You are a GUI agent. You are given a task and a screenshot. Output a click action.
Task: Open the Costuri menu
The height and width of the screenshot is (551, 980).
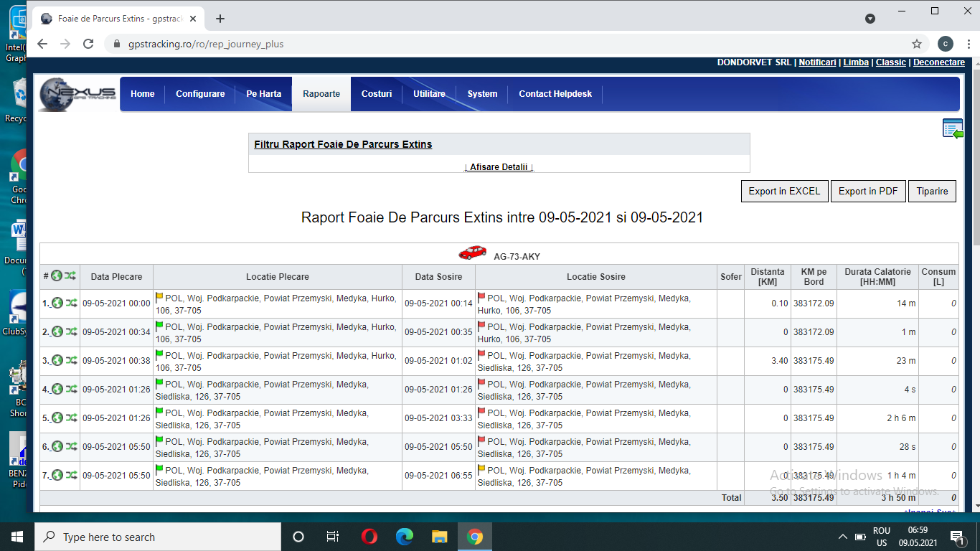click(377, 94)
